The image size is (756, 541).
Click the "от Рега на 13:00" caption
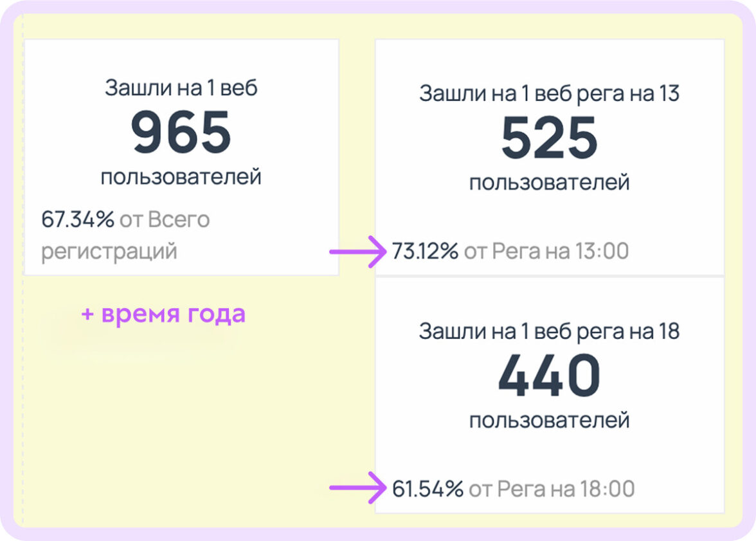tap(546, 252)
